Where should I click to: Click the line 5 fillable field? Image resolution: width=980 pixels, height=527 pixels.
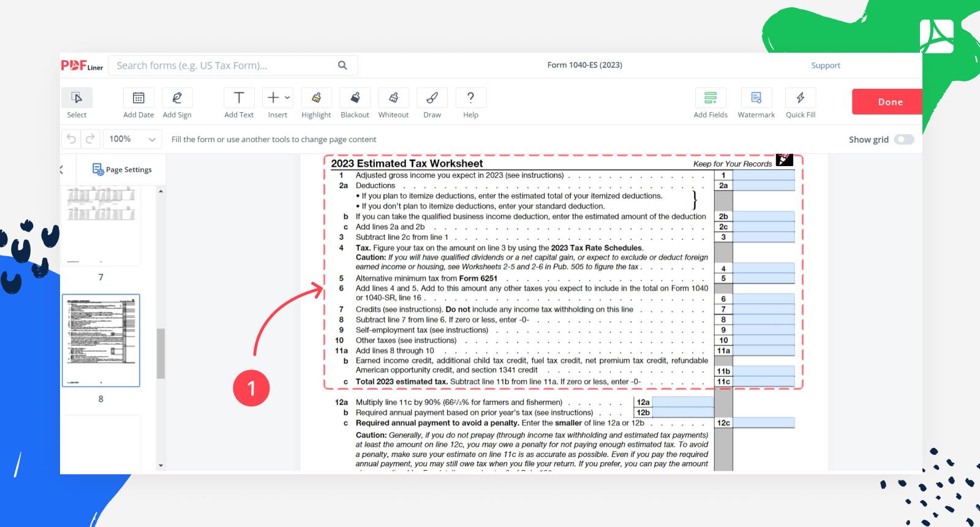pos(764,278)
